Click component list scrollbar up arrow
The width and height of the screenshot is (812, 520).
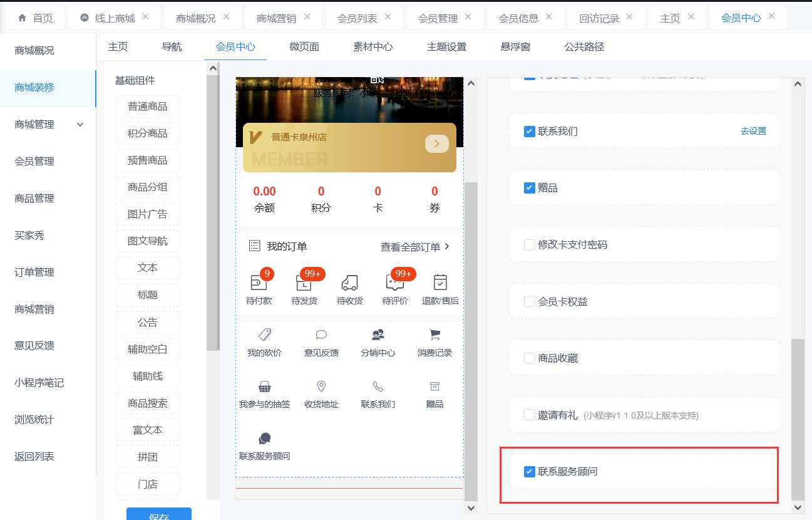click(213, 68)
